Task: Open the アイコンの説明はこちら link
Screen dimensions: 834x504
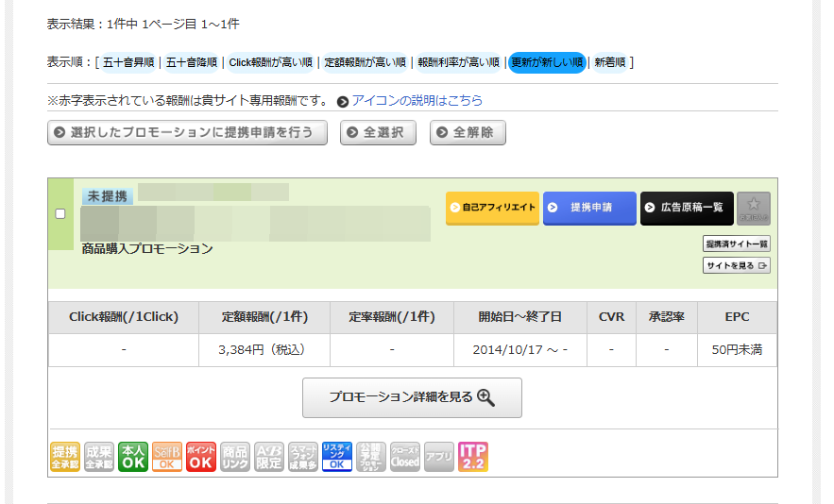Action: (x=417, y=100)
